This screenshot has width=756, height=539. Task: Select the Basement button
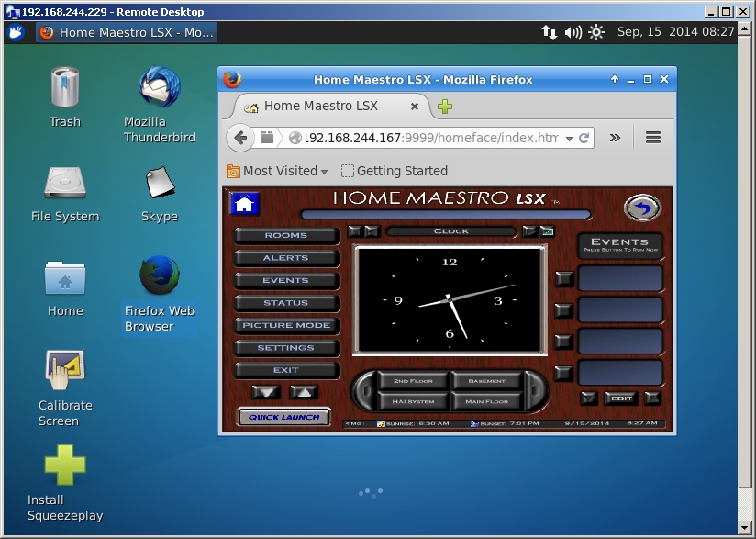pos(487,381)
